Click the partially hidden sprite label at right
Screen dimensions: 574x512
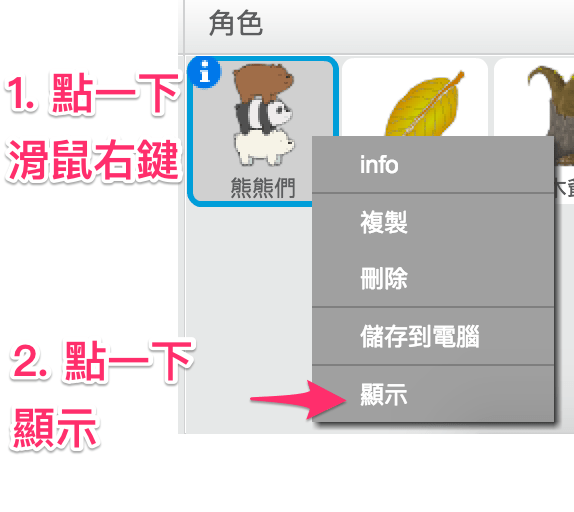563,187
